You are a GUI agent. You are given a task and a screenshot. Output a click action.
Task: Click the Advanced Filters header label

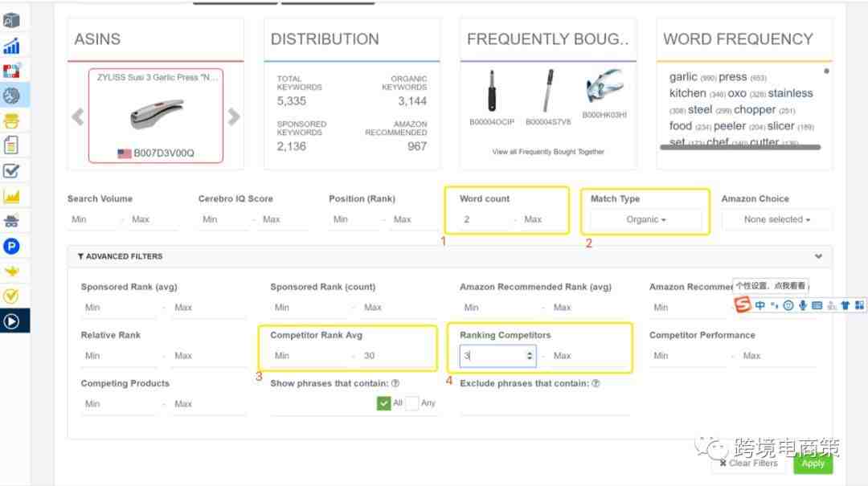click(121, 256)
